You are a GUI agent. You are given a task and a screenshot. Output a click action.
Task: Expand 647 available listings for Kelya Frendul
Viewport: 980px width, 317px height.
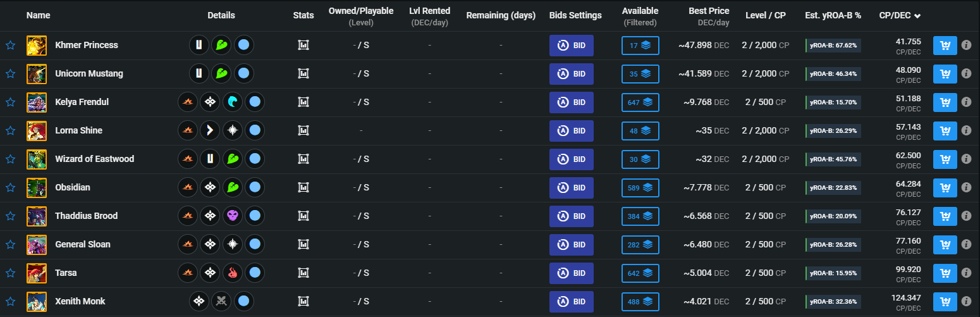[x=640, y=103]
